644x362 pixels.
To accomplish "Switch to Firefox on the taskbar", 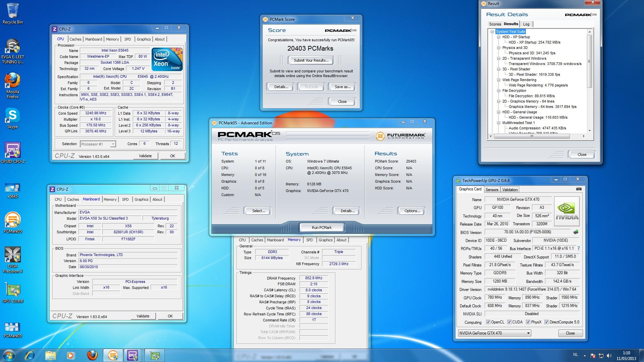I will coord(92,355).
